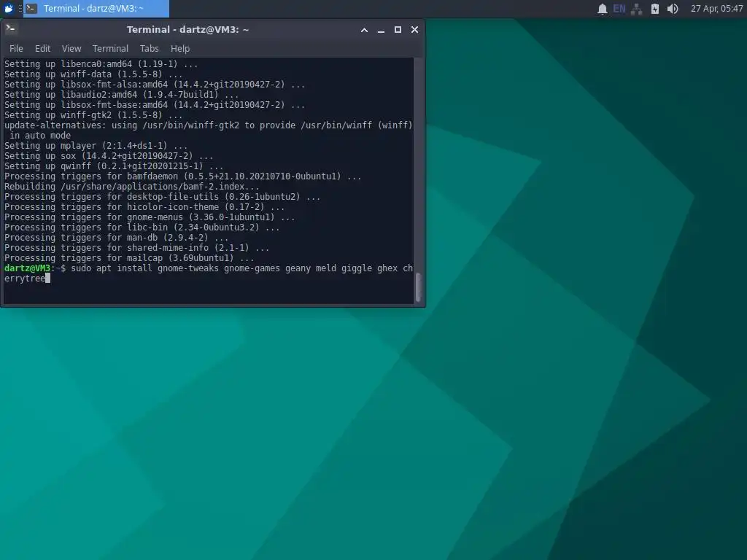The width and height of the screenshot is (747, 560).
Task: Click the 'errytree' text at the cursor line
Action: 24,279
